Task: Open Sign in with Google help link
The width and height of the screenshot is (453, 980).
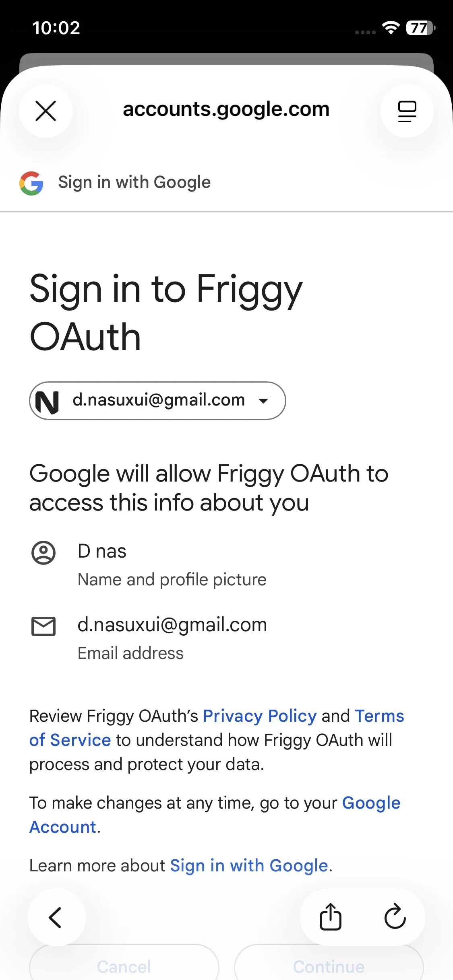Action: [x=249, y=866]
